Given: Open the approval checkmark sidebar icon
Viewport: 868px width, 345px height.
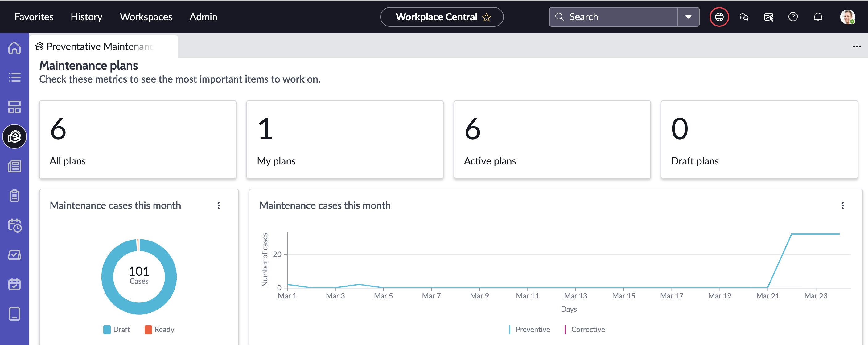Looking at the screenshot, I should pyautogui.click(x=14, y=255).
